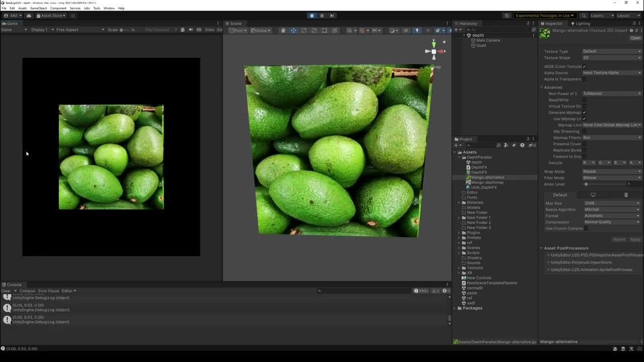The image size is (644, 362).
Task: Open the Unity cloud services icon
Action: click(x=29, y=16)
